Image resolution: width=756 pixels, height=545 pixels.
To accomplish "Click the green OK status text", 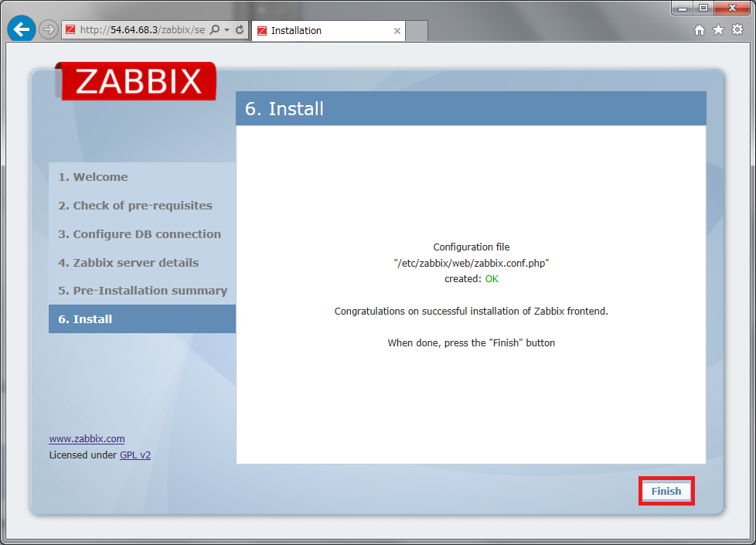I will pyautogui.click(x=492, y=279).
